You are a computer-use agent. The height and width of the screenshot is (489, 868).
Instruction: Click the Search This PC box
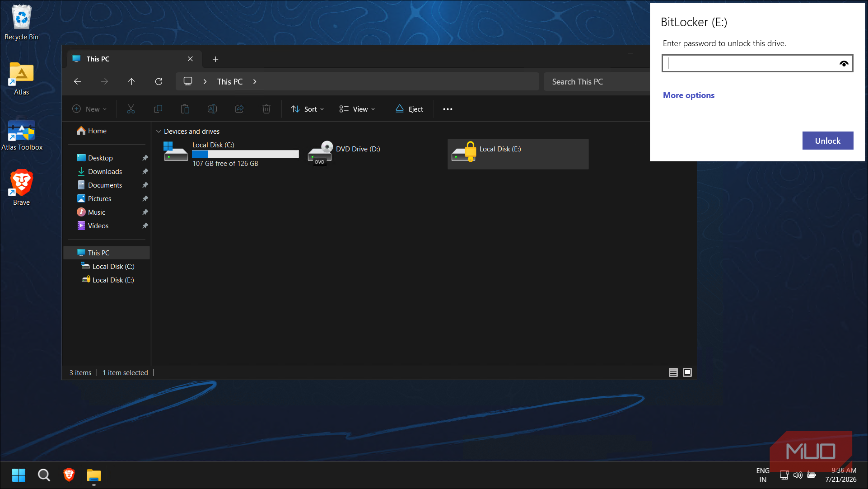597,82
